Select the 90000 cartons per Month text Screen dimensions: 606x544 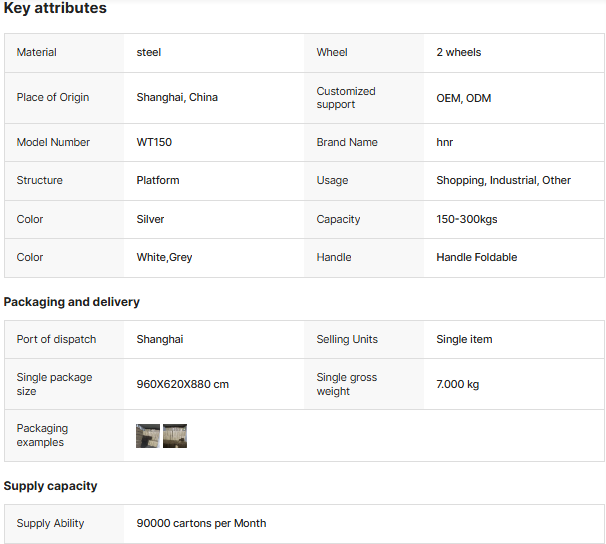(201, 523)
